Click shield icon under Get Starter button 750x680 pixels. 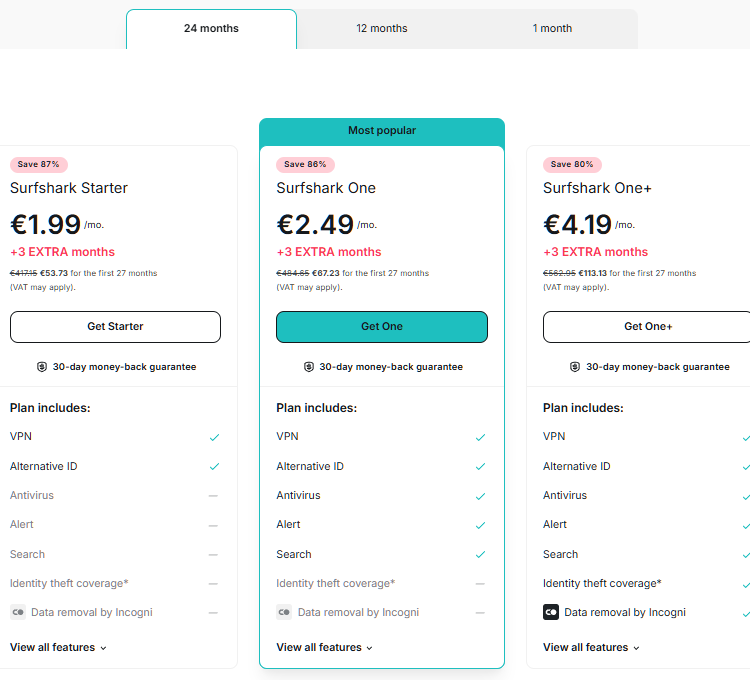(x=42, y=367)
